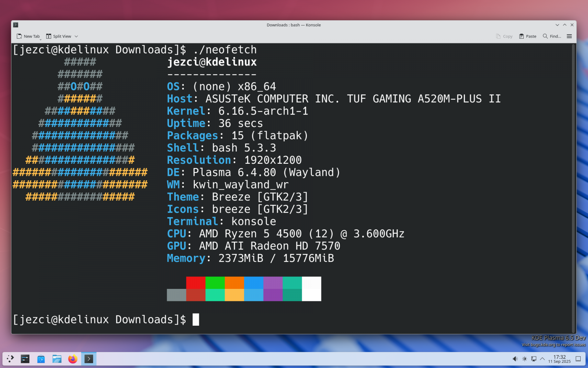Click the Konsole task in the taskbar
This screenshot has height=368, width=588.
[89, 359]
